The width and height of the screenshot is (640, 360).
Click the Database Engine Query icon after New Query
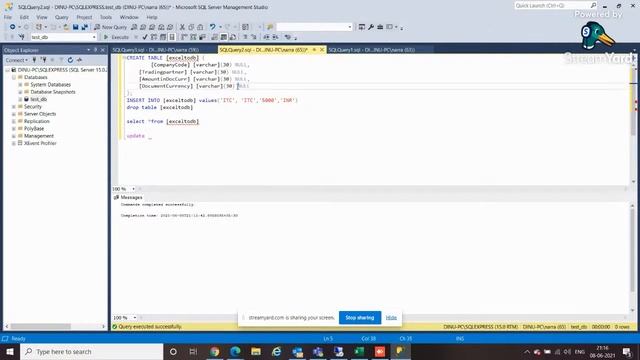point(134,27)
